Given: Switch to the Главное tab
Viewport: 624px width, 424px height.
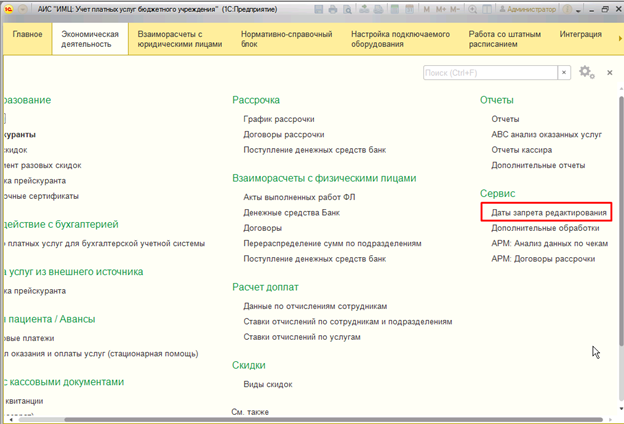Looking at the screenshot, I should click(27, 35).
